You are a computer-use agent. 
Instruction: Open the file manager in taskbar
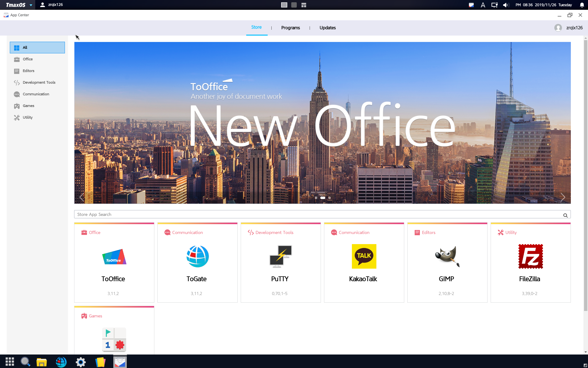(x=42, y=362)
